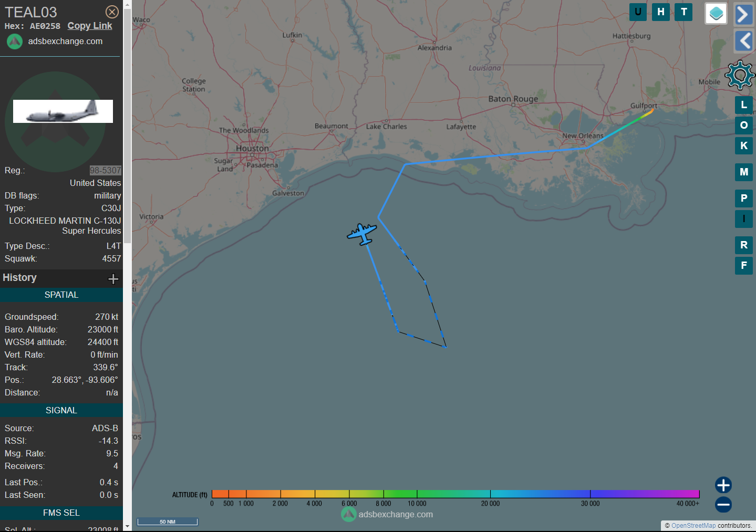Image resolution: width=756 pixels, height=532 pixels.
Task: Toggle the K map option button
Action: click(744, 145)
